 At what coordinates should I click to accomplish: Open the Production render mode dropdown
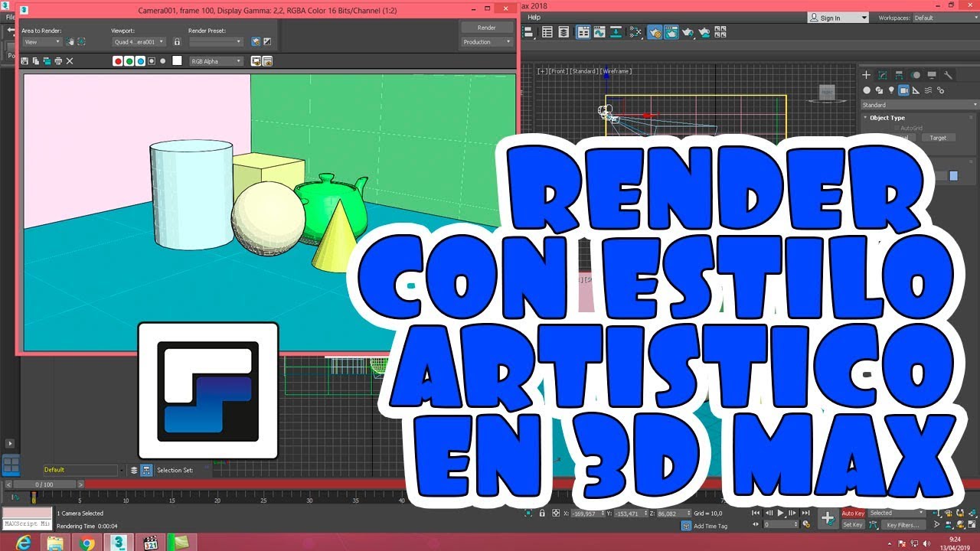tap(487, 42)
